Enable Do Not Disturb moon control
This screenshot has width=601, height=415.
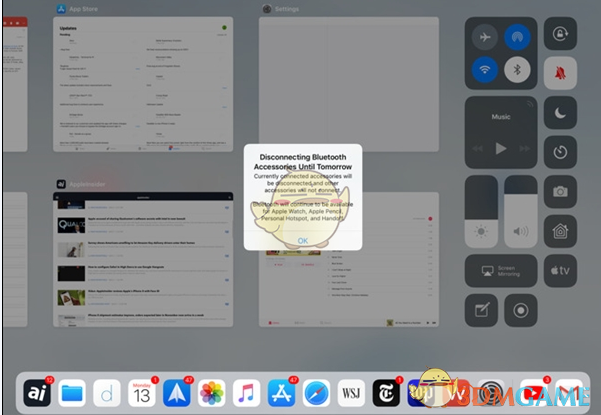[x=560, y=113]
